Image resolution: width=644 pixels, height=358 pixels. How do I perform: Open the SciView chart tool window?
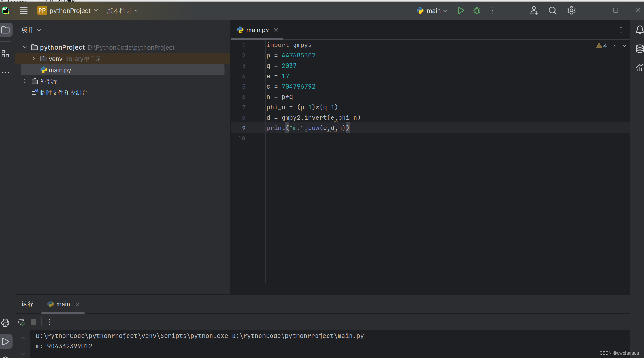pyautogui.click(x=640, y=68)
